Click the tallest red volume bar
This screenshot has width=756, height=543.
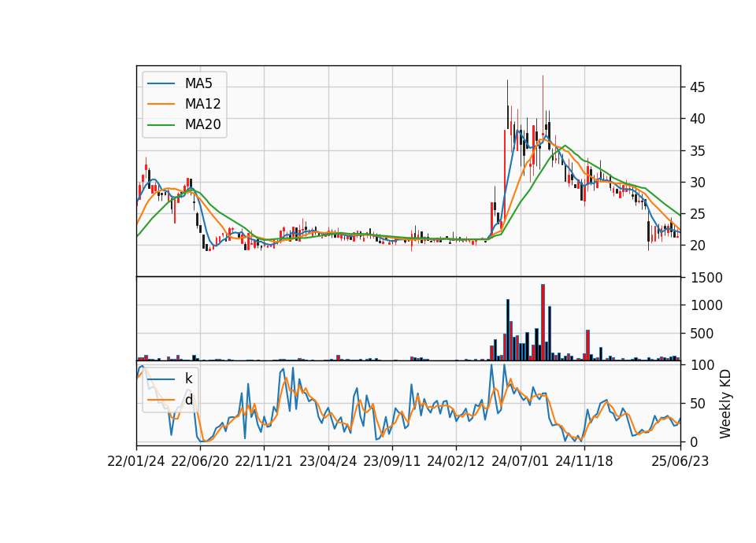coord(543,323)
